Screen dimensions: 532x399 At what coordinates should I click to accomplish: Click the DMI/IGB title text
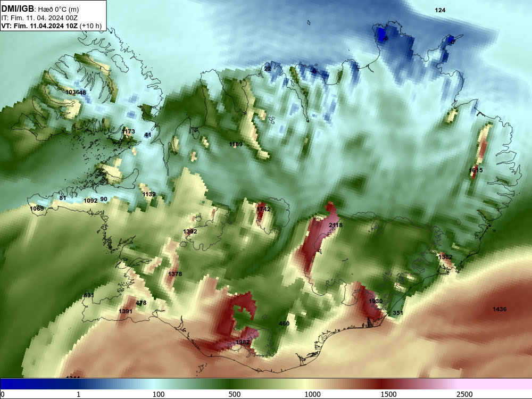tap(18, 9)
